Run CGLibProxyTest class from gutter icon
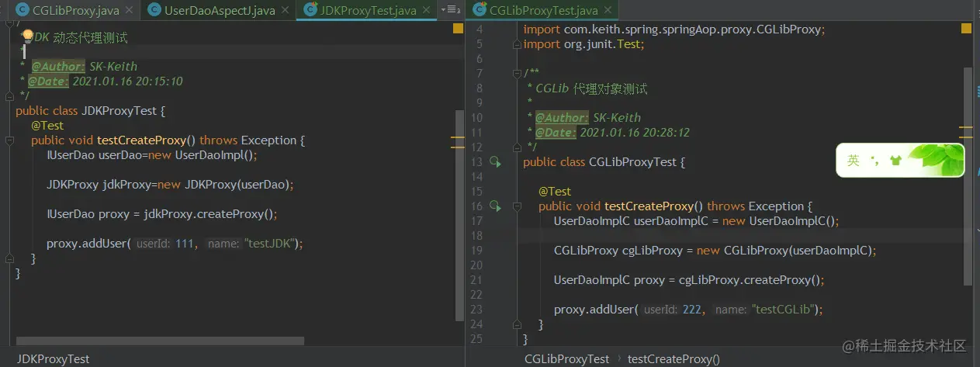Image resolution: width=980 pixels, height=367 pixels. click(x=494, y=162)
